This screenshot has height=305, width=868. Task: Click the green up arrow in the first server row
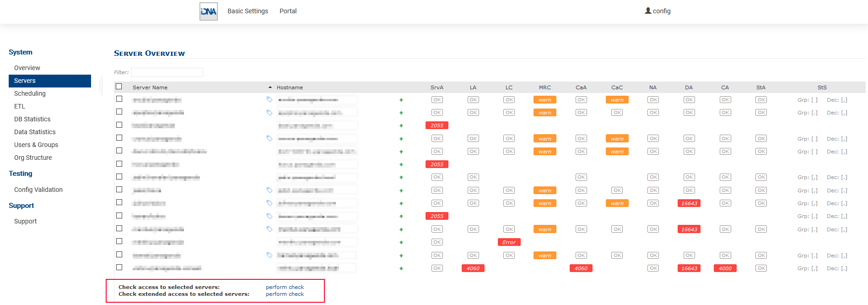[x=401, y=100]
